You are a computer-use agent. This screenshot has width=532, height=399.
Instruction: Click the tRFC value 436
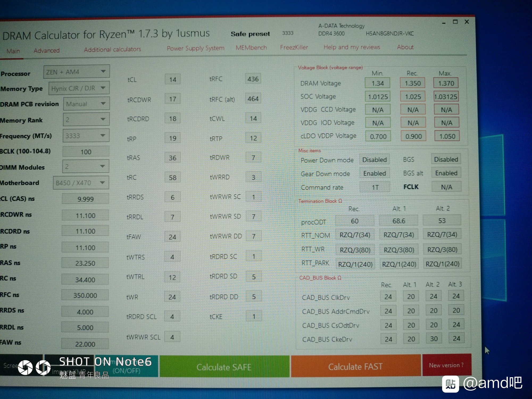coord(253,79)
